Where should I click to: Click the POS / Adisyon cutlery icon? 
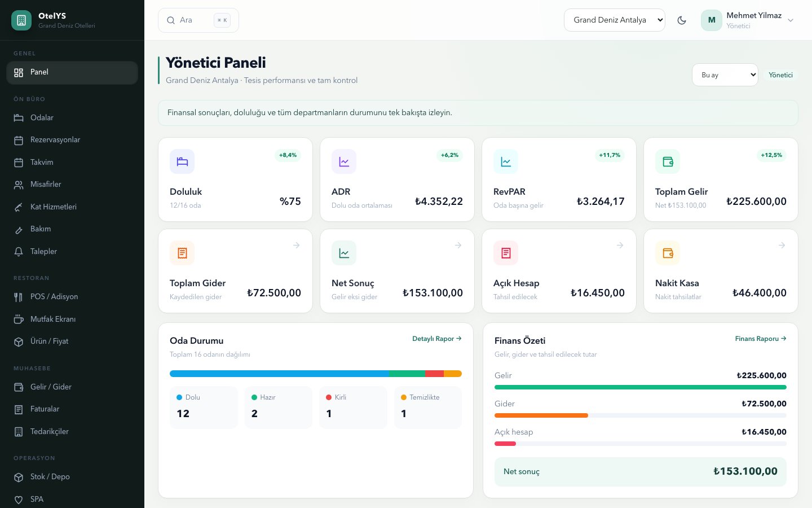tap(19, 297)
